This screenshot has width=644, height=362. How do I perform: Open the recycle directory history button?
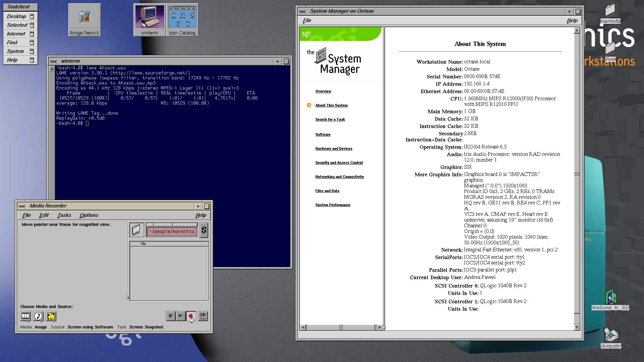[204, 230]
